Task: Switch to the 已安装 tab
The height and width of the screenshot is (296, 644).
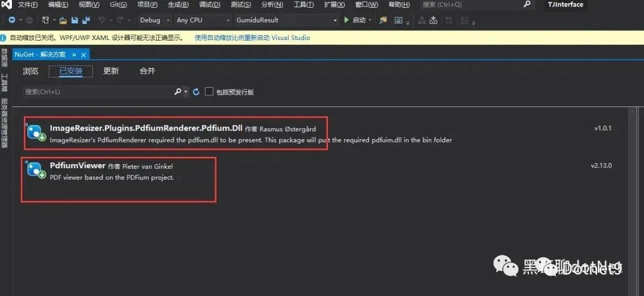Action: 70,71
